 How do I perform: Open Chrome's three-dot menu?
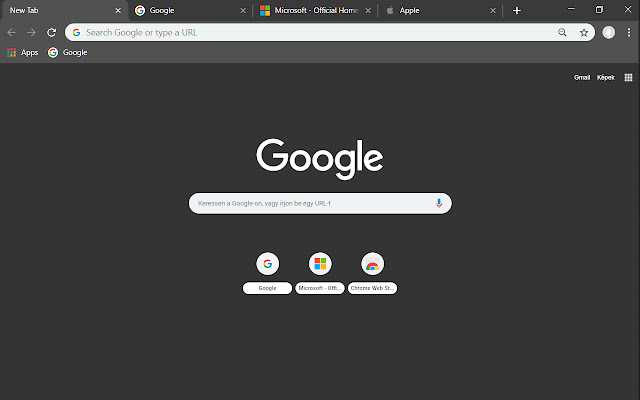629,32
